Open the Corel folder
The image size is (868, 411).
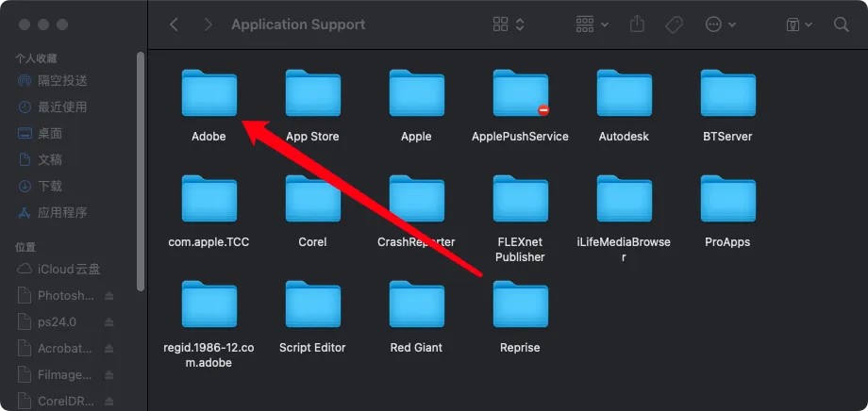point(313,199)
